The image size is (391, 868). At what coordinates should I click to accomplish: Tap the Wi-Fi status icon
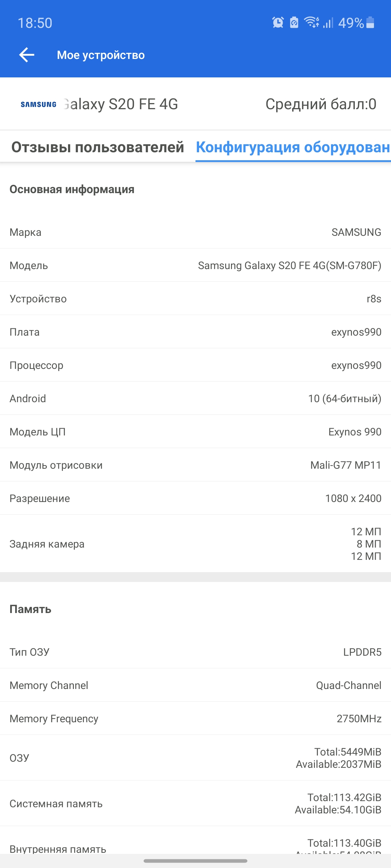[x=311, y=22]
